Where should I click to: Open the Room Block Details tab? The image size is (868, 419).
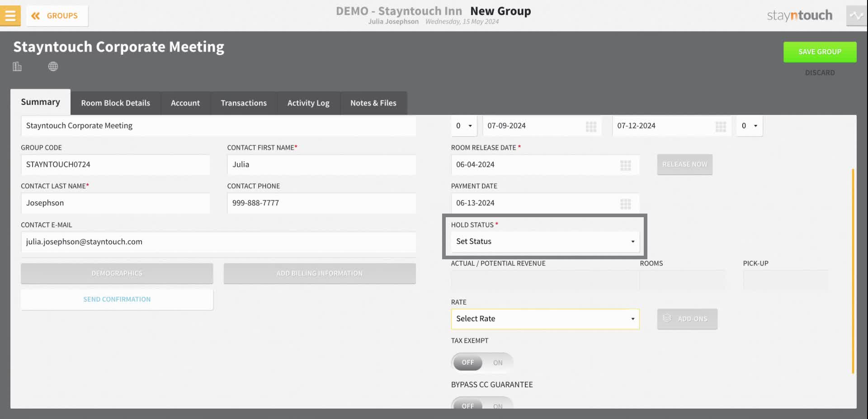(116, 103)
